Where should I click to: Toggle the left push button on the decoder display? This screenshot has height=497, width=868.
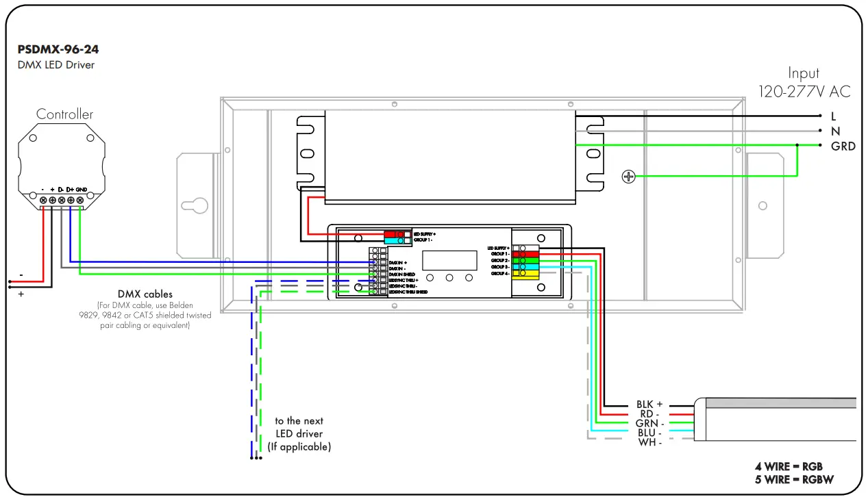click(x=430, y=277)
